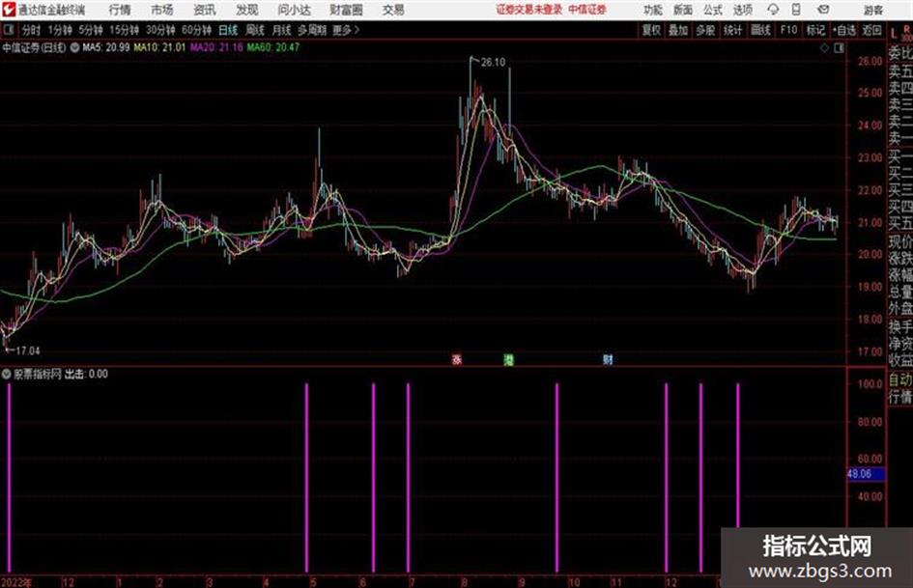Screen dimensions: 913x588
Task: Click the 标记 mark button
Action: [815, 30]
